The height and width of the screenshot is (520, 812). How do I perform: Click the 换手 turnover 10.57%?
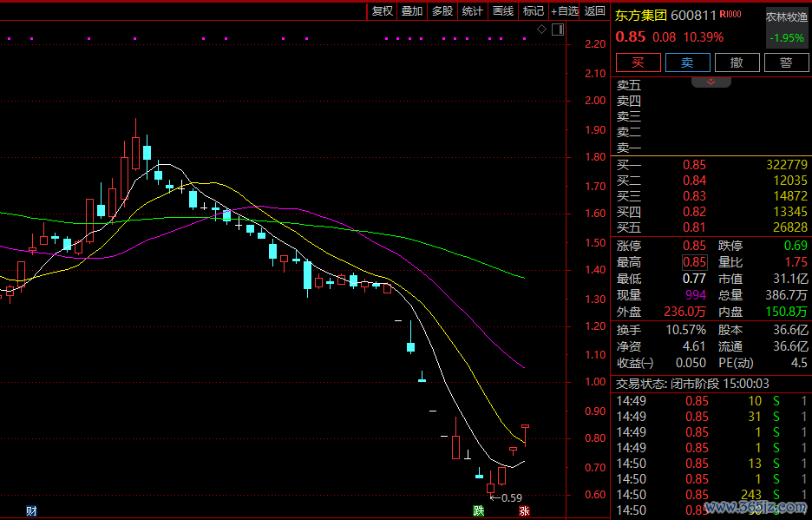pos(685,330)
